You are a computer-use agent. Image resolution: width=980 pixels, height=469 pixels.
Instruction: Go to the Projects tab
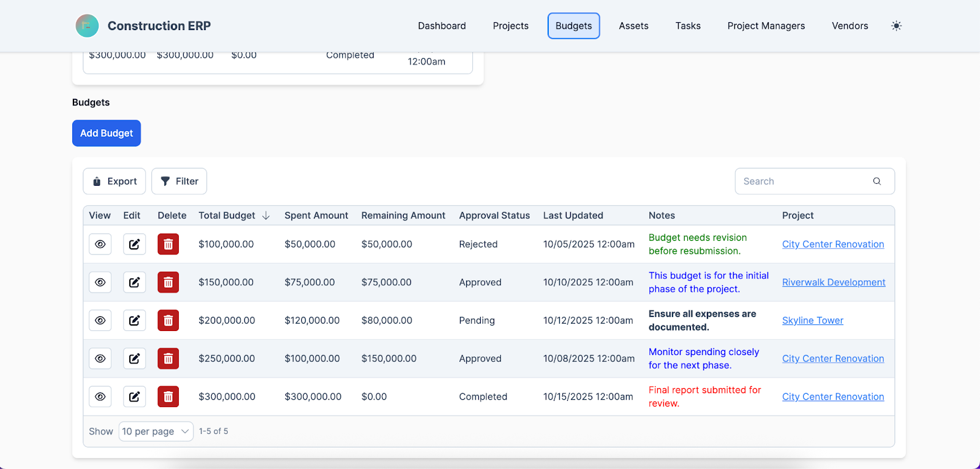click(x=510, y=26)
